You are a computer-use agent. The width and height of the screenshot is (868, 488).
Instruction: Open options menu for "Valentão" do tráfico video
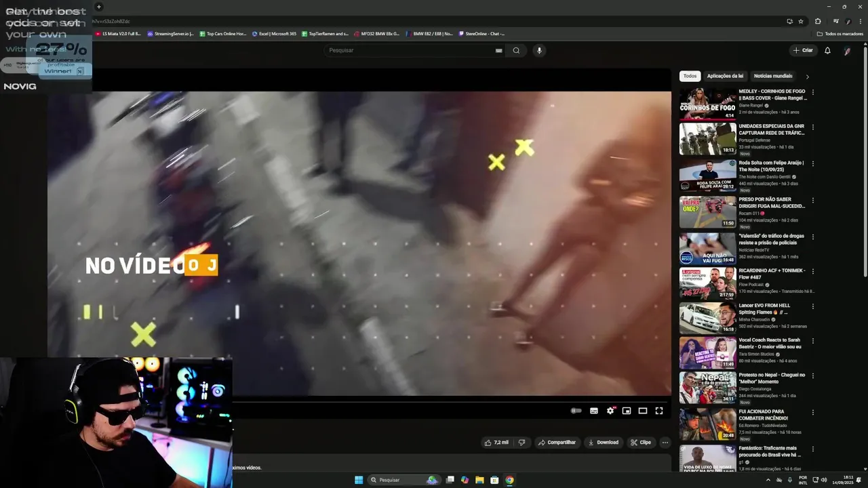[x=812, y=237]
